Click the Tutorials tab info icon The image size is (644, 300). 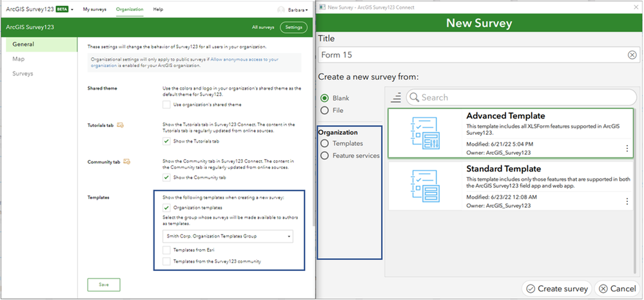coord(121,125)
